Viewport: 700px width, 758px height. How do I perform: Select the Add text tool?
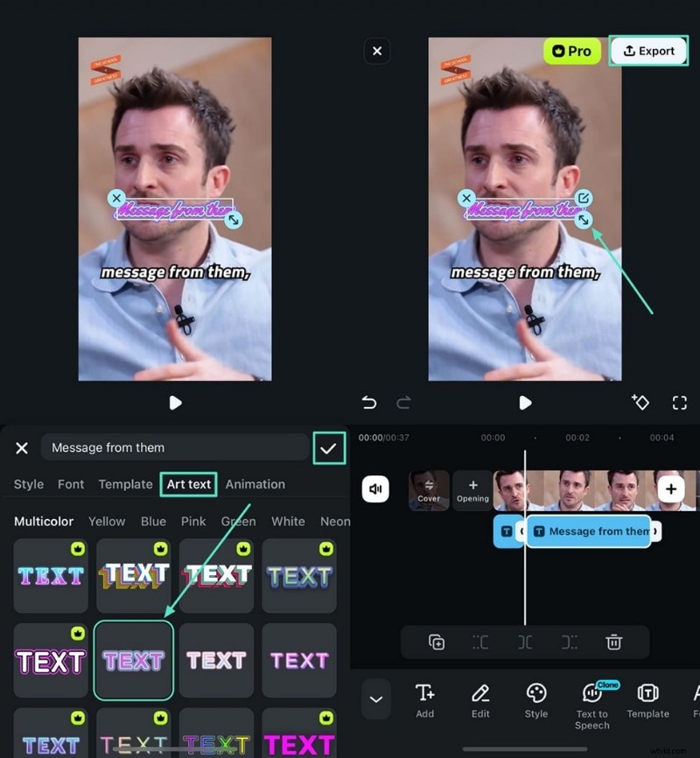tap(425, 700)
